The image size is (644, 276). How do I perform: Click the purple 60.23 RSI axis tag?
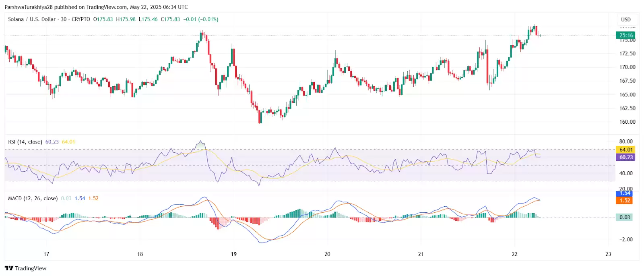click(625, 157)
